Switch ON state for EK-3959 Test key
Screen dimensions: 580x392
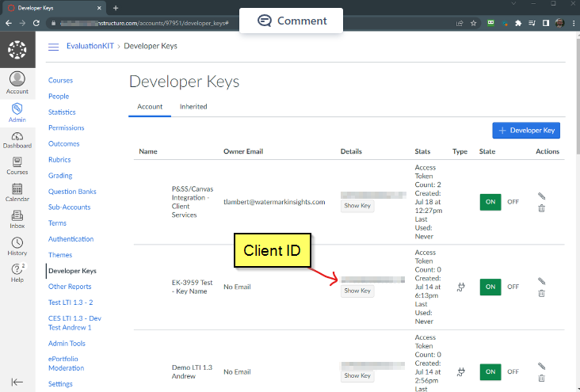point(490,287)
